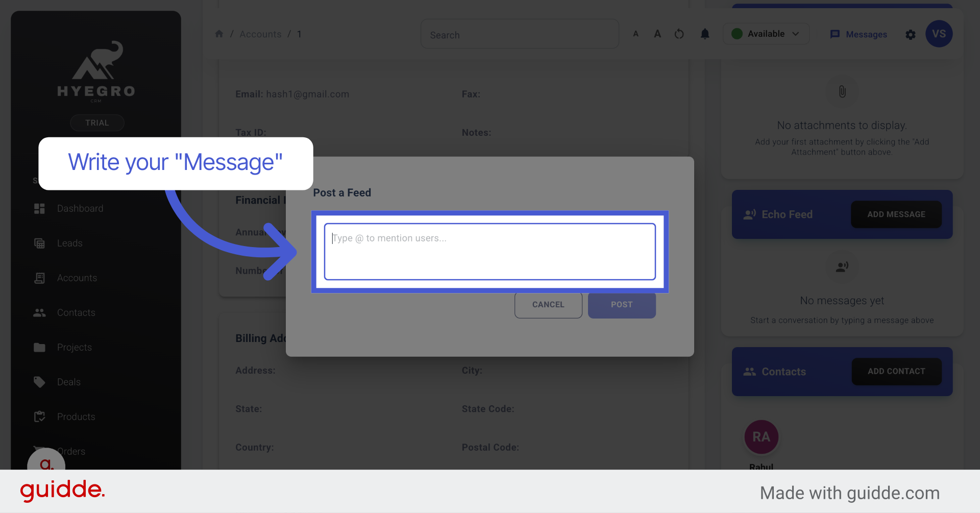Click the ADD MESSAGE button in Echo Feed
980x513 pixels.
click(x=896, y=214)
